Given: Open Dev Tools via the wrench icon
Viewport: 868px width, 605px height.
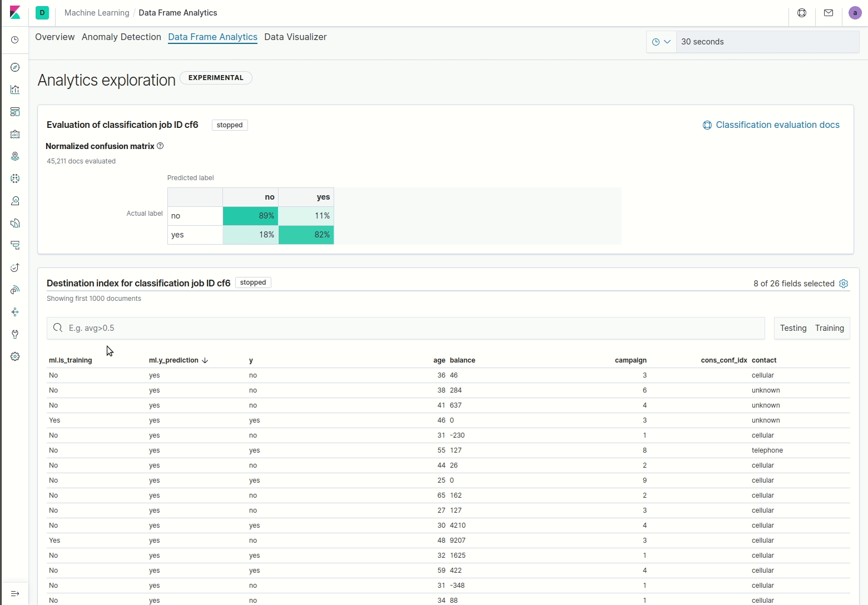Looking at the screenshot, I should (14, 334).
